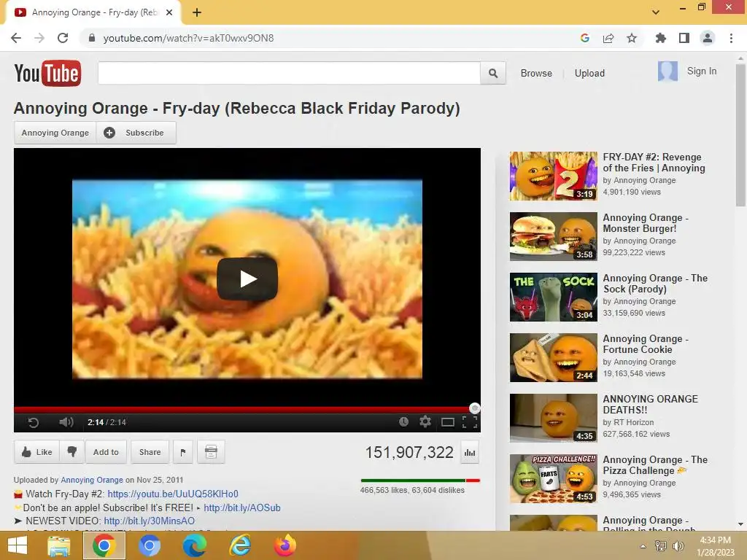Open Chrome extensions puzzle icon
The height and width of the screenshot is (560, 747).
pyautogui.click(x=660, y=38)
